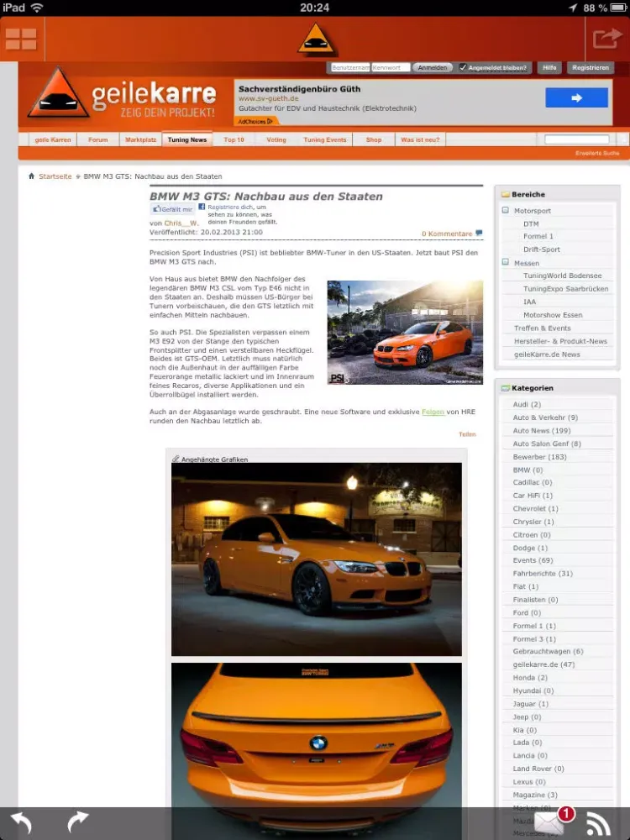The width and height of the screenshot is (630, 840).
Task: Open the Shop tab
Action: pos(374,139)
